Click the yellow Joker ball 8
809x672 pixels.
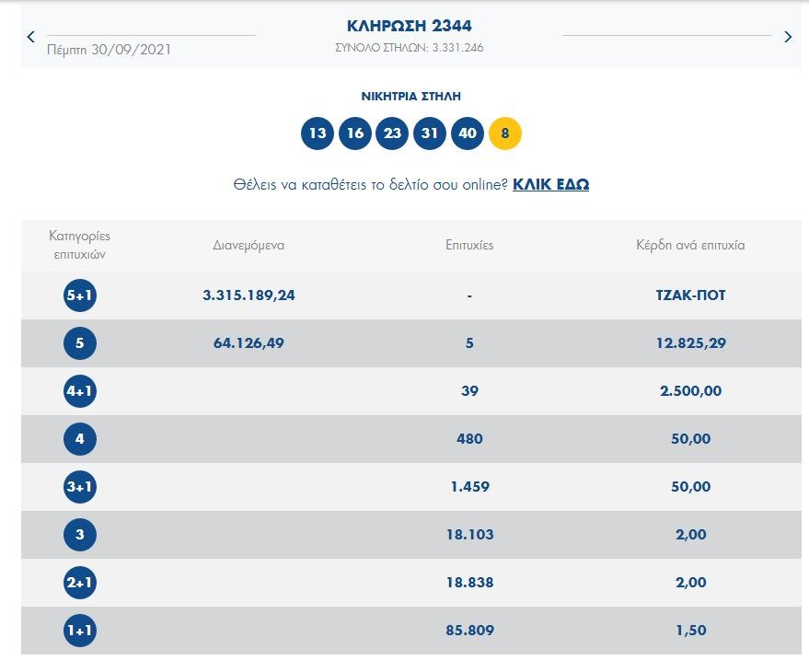point(505,133)
